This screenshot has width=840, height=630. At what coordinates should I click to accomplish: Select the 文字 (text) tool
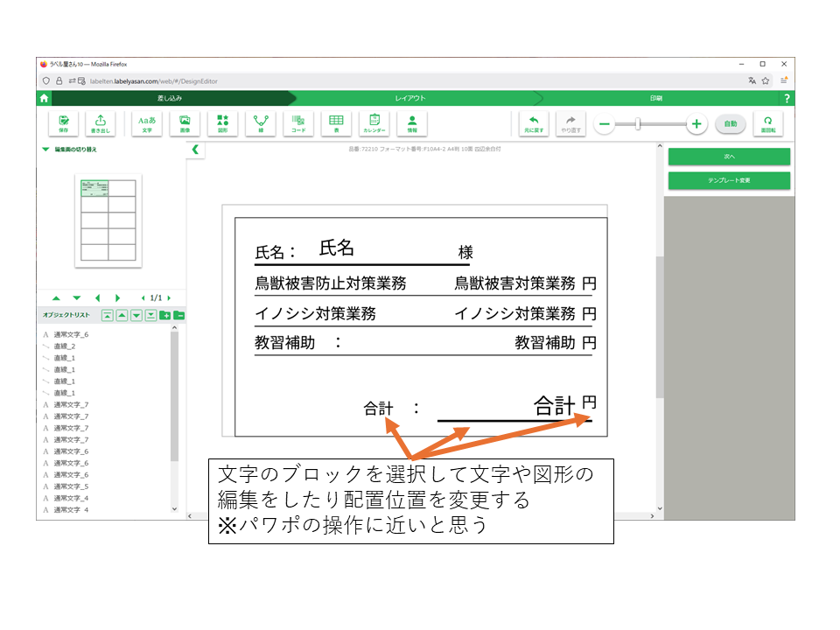tap(147, 123)
